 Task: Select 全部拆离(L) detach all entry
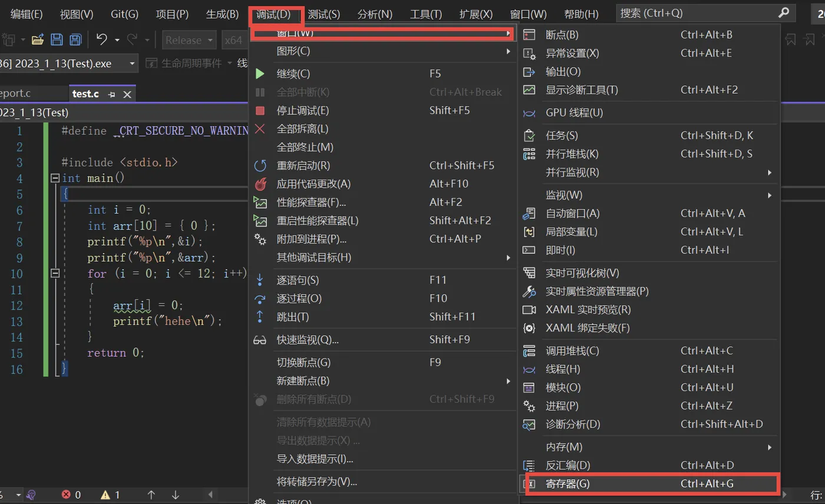382,129
